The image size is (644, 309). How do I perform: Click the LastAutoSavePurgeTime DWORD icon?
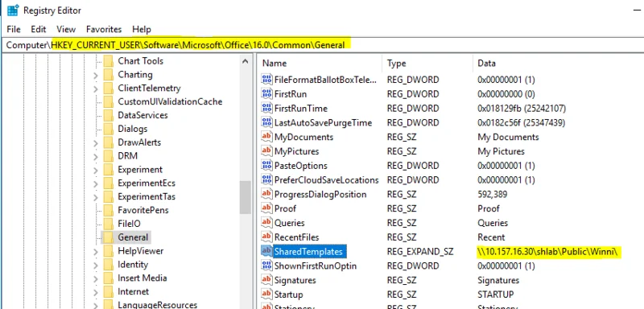(266, 122)
